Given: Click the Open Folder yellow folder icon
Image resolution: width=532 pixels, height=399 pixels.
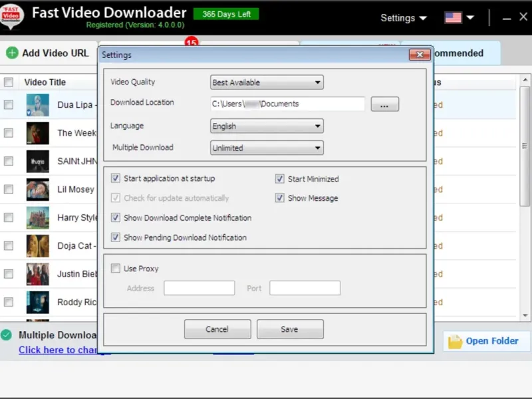Looking at the screenshot, I should point(455,341).
